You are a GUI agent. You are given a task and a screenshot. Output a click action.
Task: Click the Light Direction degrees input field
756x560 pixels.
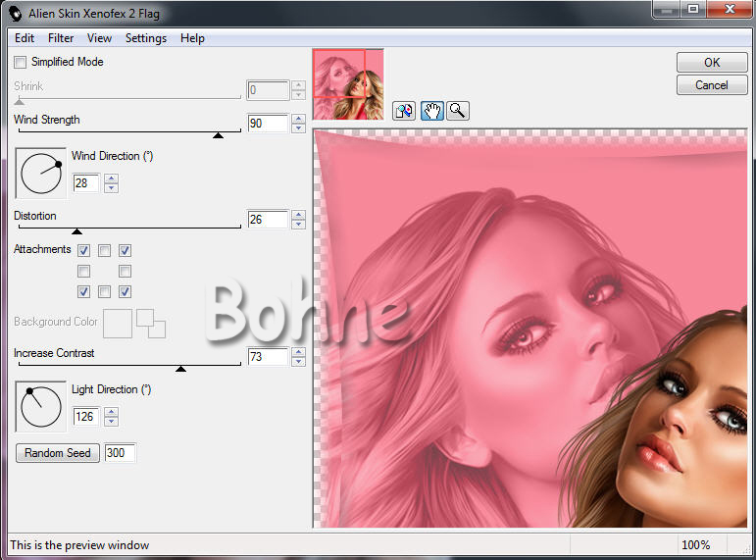coord(85,417)
